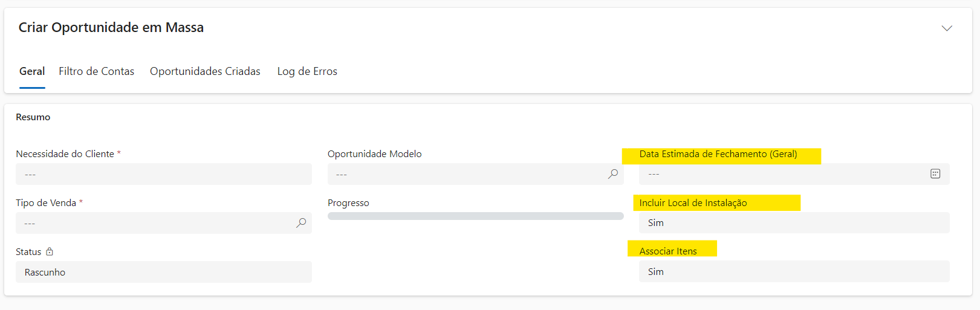Click the Oportunidade Modelo search magnifier icon
The image size is (980, 310).
[612, 174]
